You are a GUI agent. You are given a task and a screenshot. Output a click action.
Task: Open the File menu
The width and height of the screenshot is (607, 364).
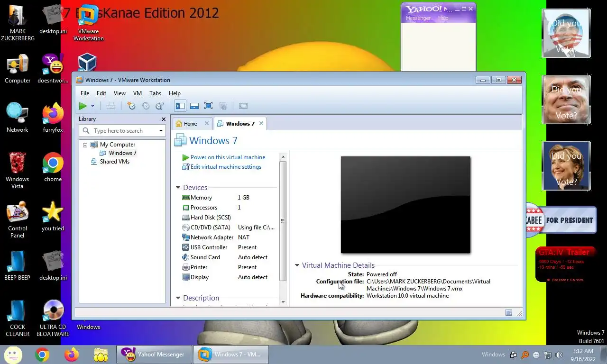point(85,93)
